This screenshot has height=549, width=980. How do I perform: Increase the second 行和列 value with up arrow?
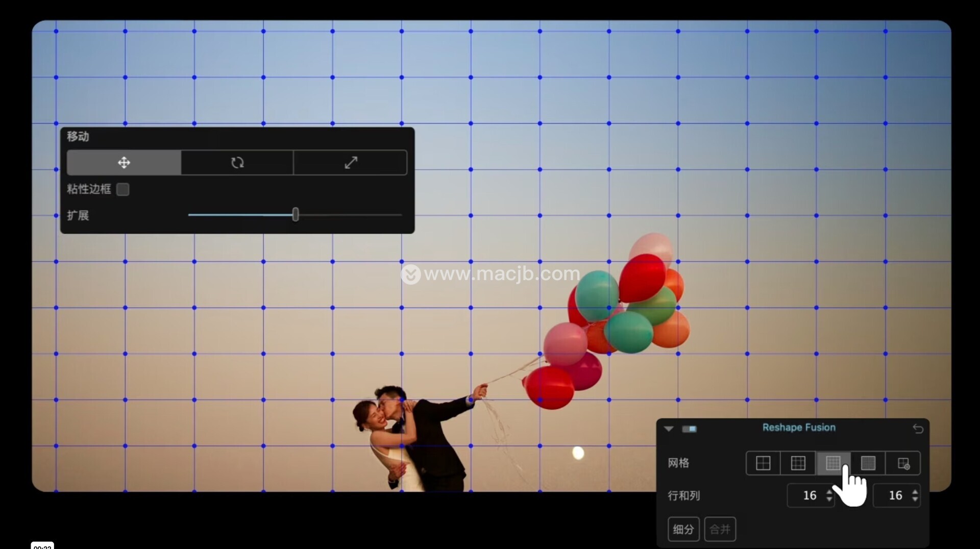tap(915, 491)
